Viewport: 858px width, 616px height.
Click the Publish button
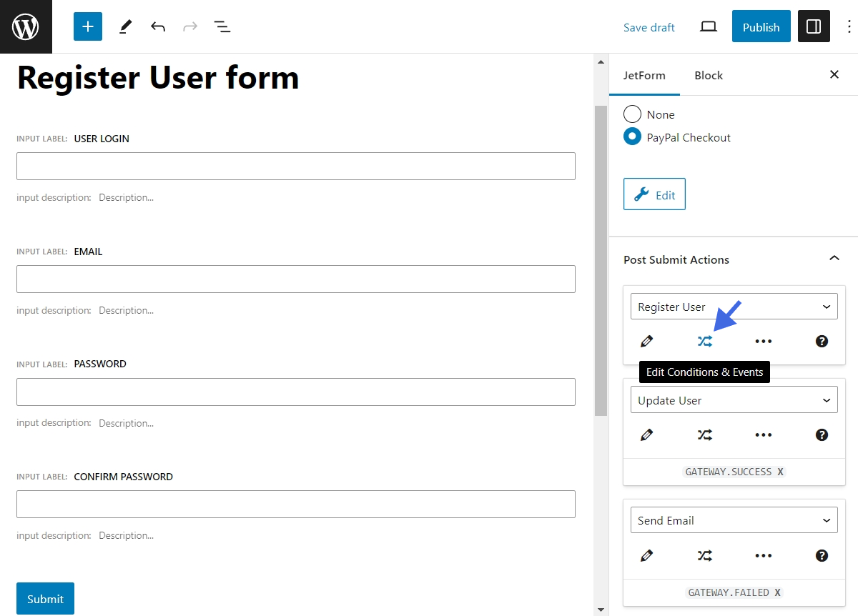(x=761, y=26)
